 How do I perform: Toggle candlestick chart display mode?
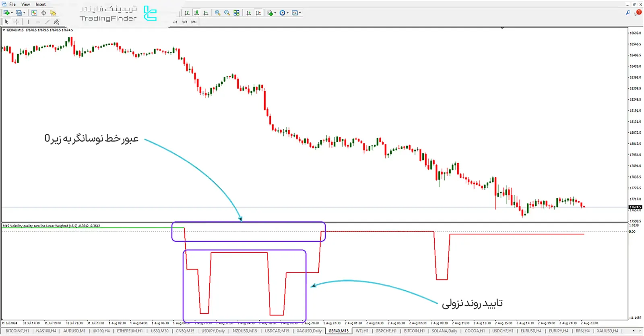tap(196, 13)
